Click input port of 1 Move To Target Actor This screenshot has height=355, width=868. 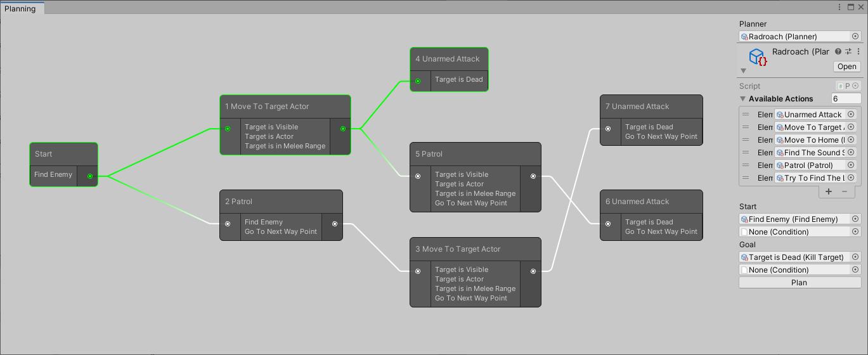pos(228,129)
